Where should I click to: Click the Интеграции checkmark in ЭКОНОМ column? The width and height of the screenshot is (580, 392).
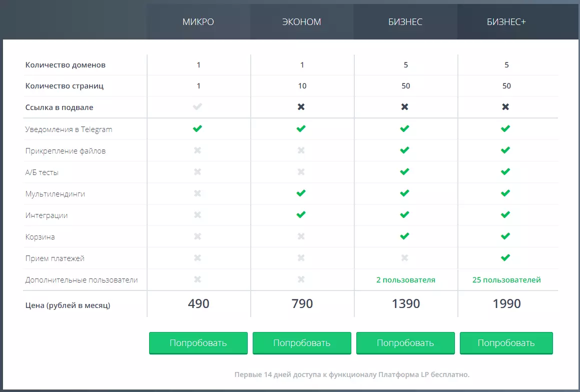tap(301, 214)
